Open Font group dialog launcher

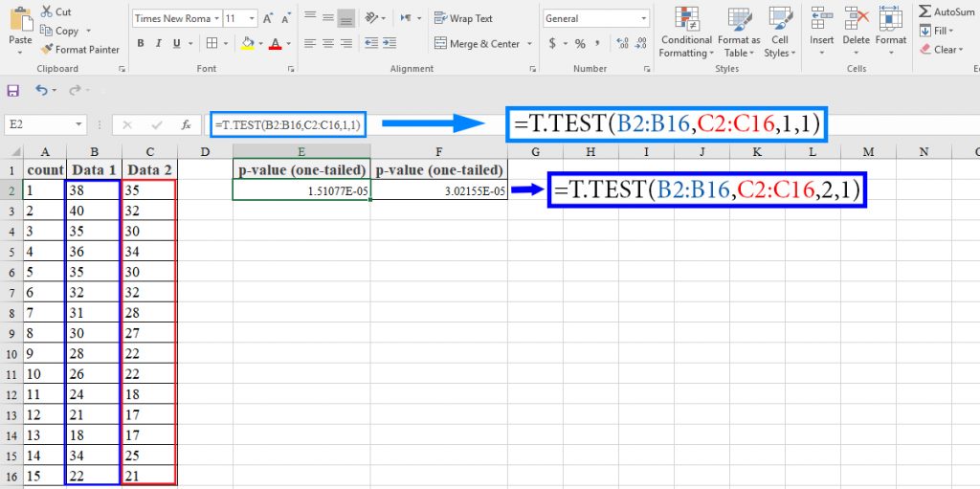[x=291, y=69]
